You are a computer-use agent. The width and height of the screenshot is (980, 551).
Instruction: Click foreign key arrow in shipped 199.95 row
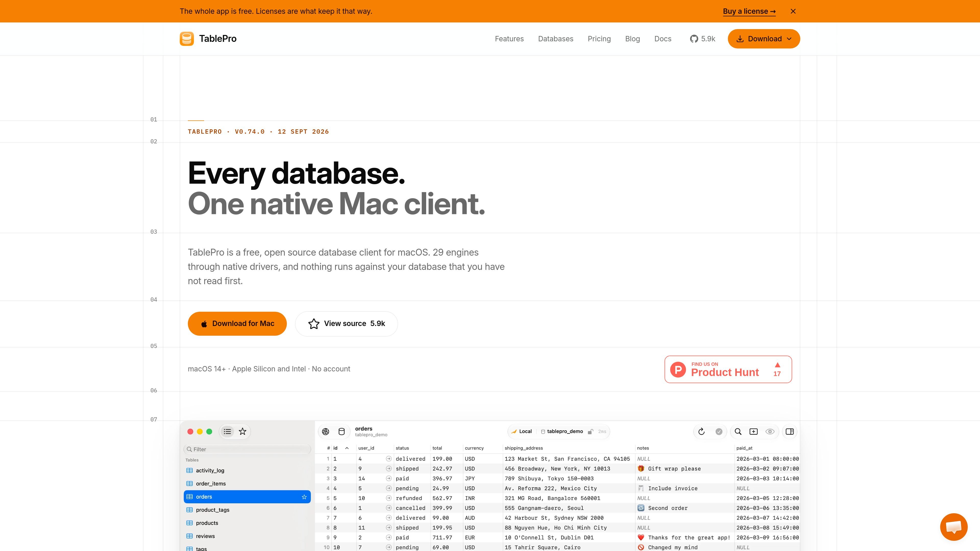(388, 528)
